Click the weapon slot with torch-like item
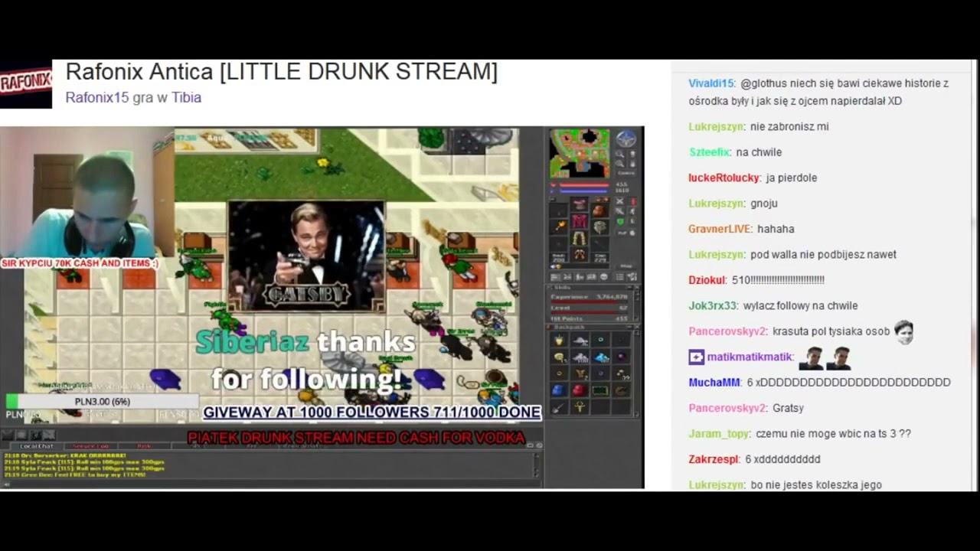Image resolution: width=980 pixels, height=551 pixels. [x=558, y=227]
